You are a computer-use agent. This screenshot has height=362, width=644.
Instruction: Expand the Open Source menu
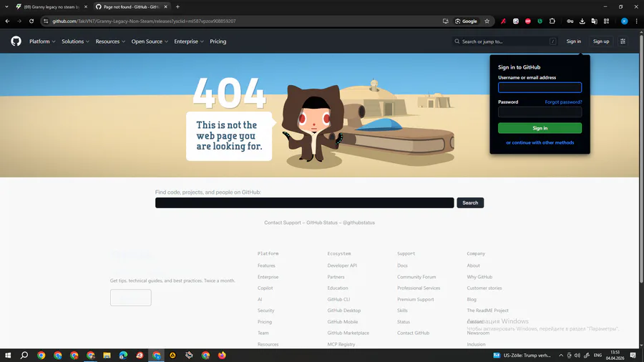tap(150, 41)
